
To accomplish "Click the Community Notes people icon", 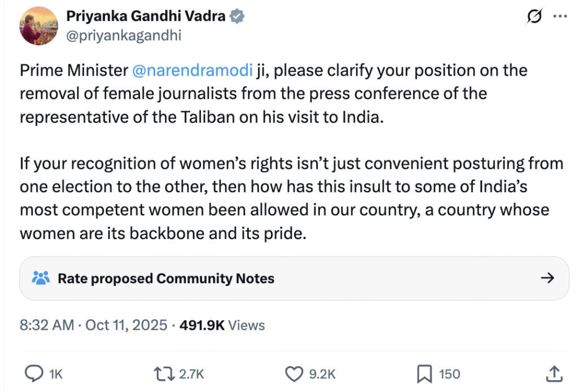I will click(41, 278).
